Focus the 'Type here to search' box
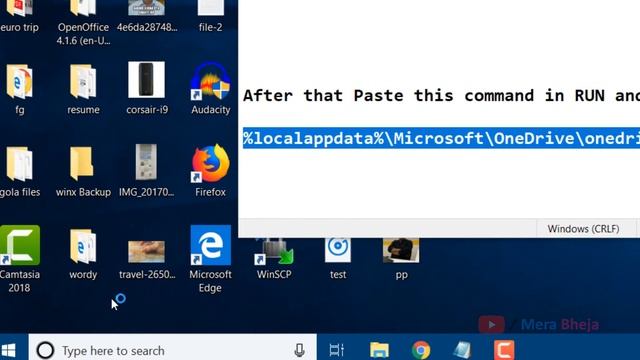 [x=173, y=350]
